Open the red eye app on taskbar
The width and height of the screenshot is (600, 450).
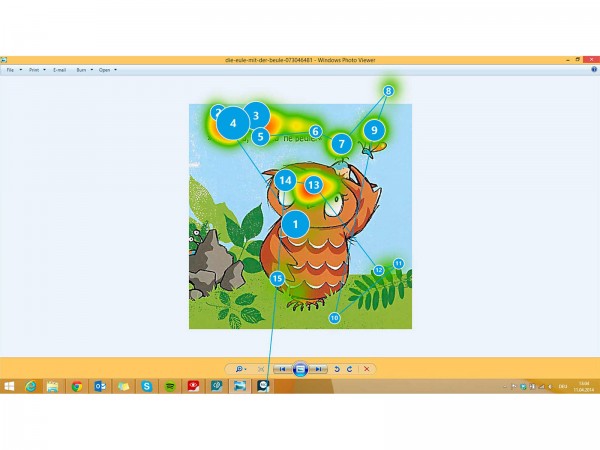click(193, 386)
